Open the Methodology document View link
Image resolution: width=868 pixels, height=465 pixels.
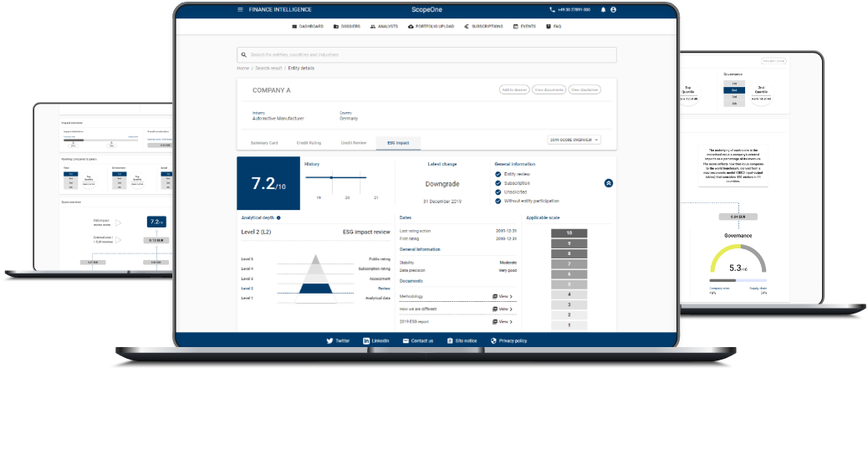tap(503, 297)
